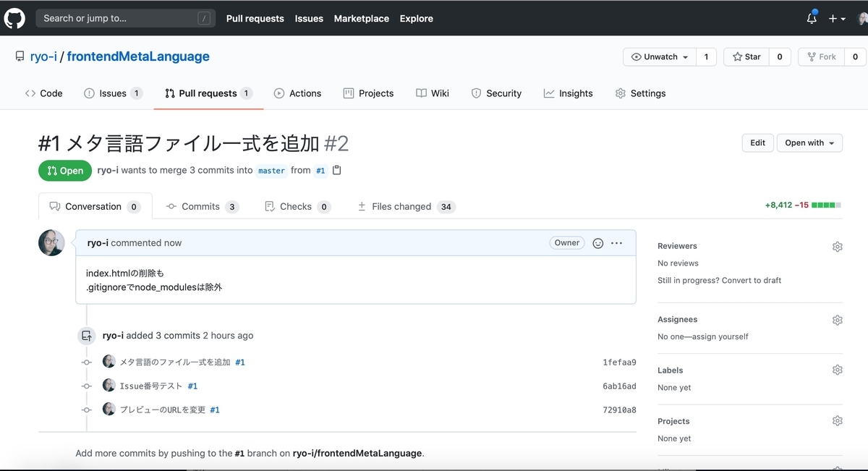Image resolution: width=868 pixels, height=471 pixels.
Task: Switch to the Insights tab
Action: (x=568, y=93)
